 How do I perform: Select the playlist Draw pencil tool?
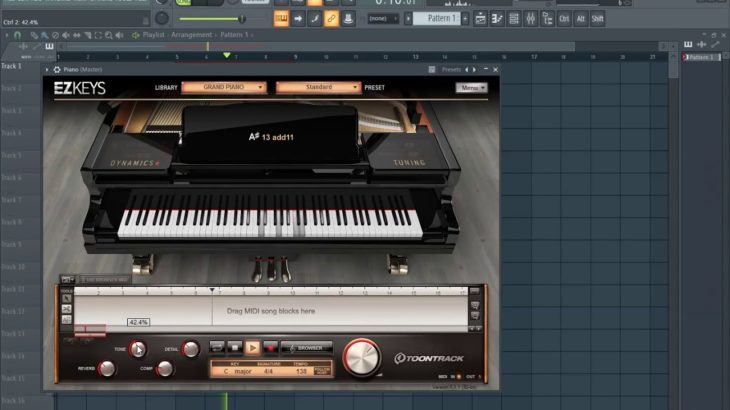(x=34, y=35)
